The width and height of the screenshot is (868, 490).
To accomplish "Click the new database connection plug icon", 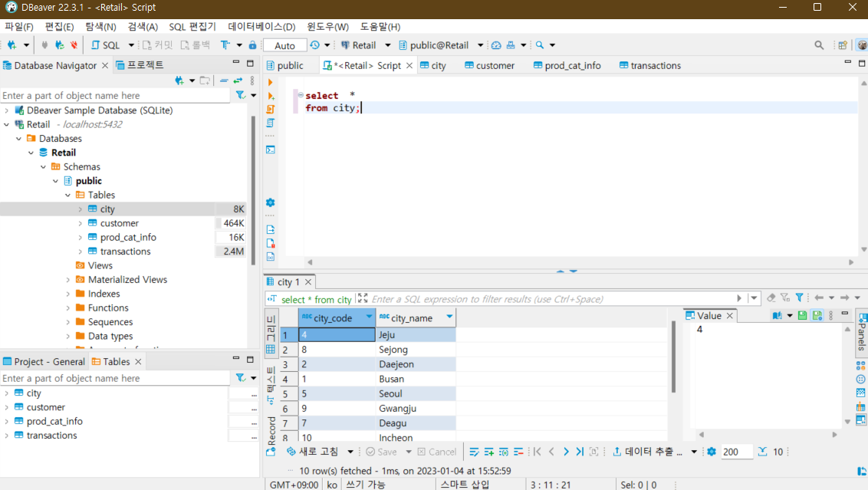I will 12,45.
